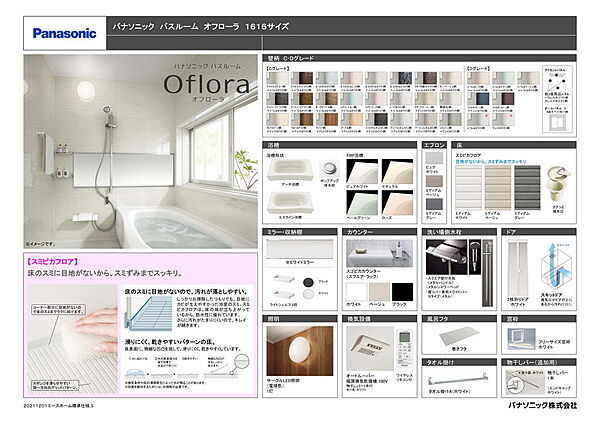The height and width of the screenshot is (424, 600).
Task: Click the wireless remote control image
Action: (404, 340)
